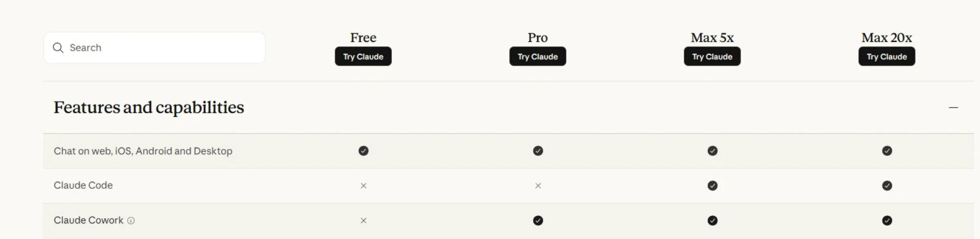Viewport: 980px width, 239px height.
Task: Click the Max 5x checkmark for Claude Code
Action: [x=712, y=186]
